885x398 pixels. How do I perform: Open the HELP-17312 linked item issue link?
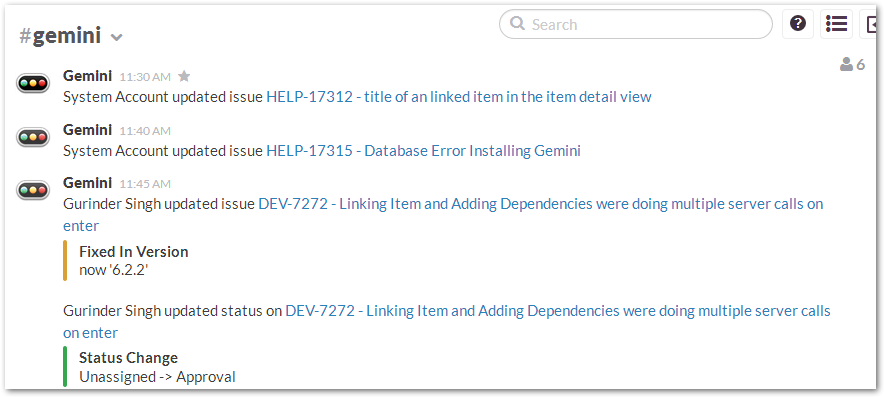pyautogui.click(x=459, y=97)
